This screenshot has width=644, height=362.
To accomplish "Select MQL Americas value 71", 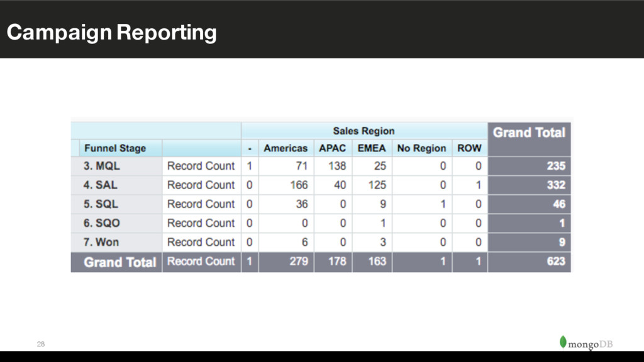I will pos(302,166).
